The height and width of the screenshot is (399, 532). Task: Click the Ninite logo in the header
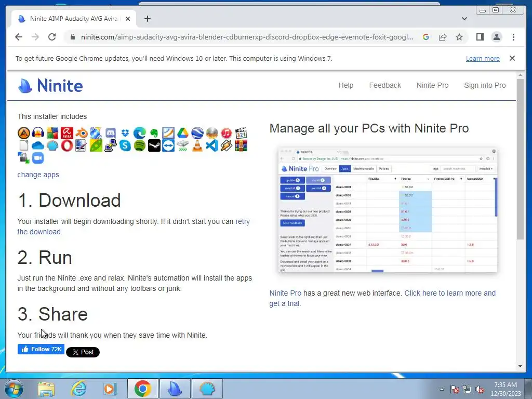tap(50, 86)
